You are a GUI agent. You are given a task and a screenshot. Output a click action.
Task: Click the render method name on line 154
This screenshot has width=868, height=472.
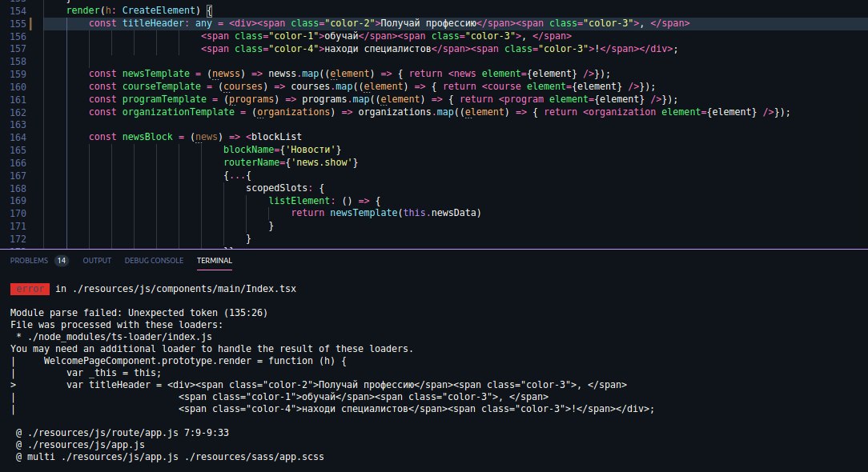(x=83, y=10)
